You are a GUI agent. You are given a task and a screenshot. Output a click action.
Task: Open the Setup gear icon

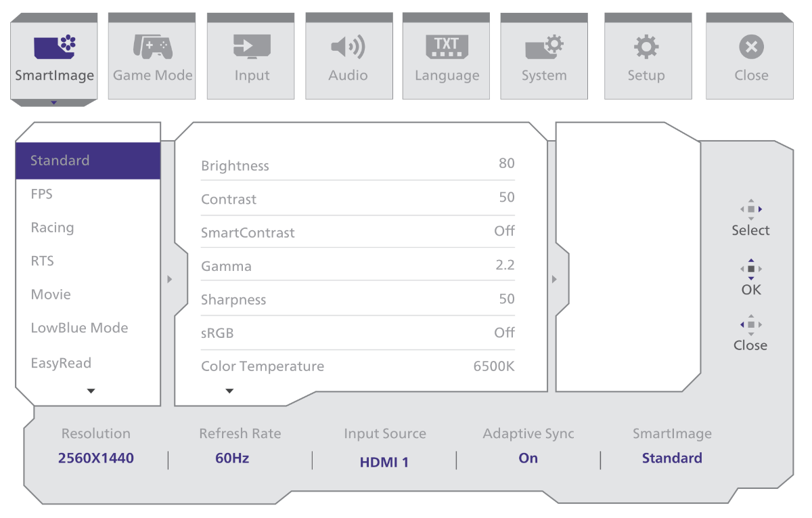pos(646,47)
